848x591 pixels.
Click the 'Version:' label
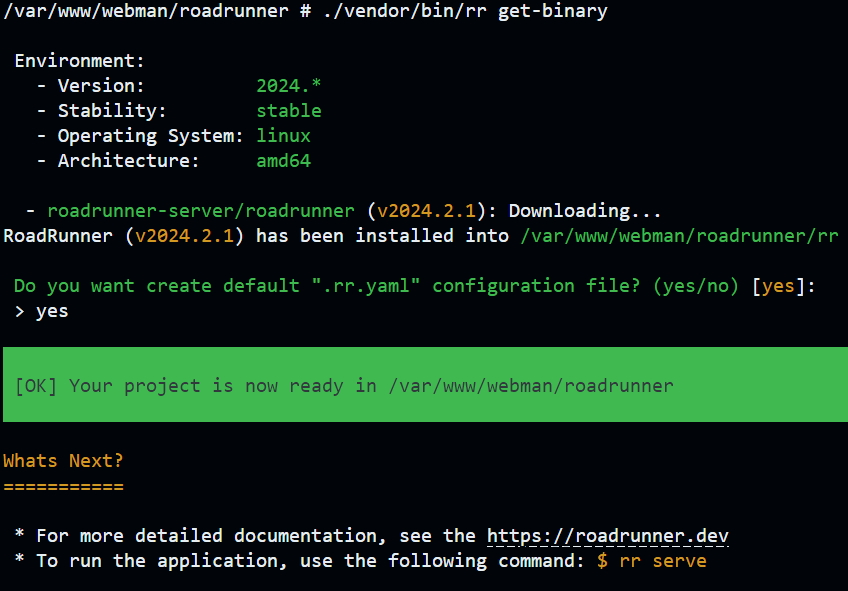[101, 85]
